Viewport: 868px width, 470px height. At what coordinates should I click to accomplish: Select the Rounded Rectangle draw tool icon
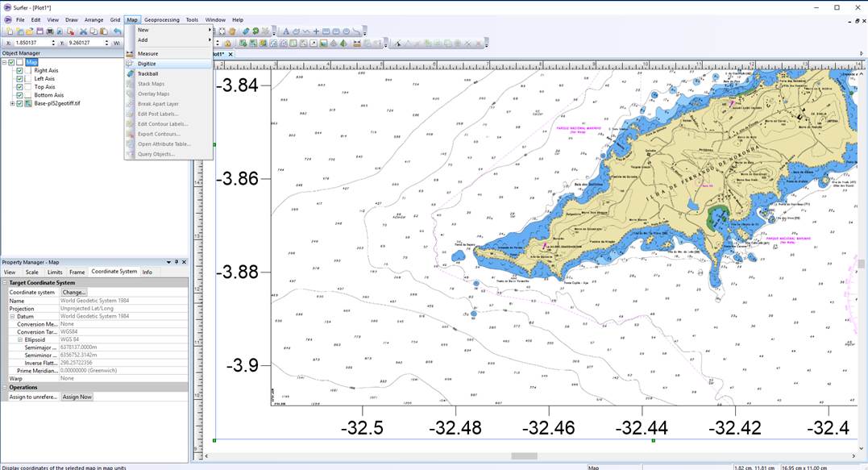pyautogui.click(x=335, y=31)
